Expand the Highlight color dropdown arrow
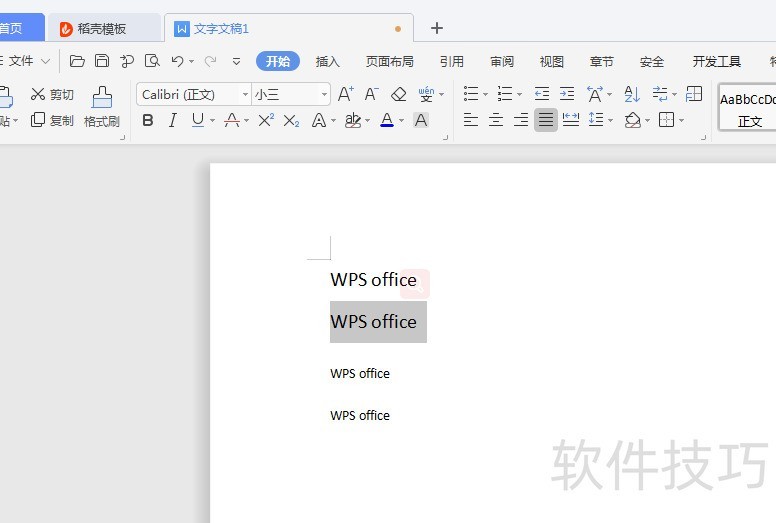Viewport: 776px width, 523px height. (367, 121)
